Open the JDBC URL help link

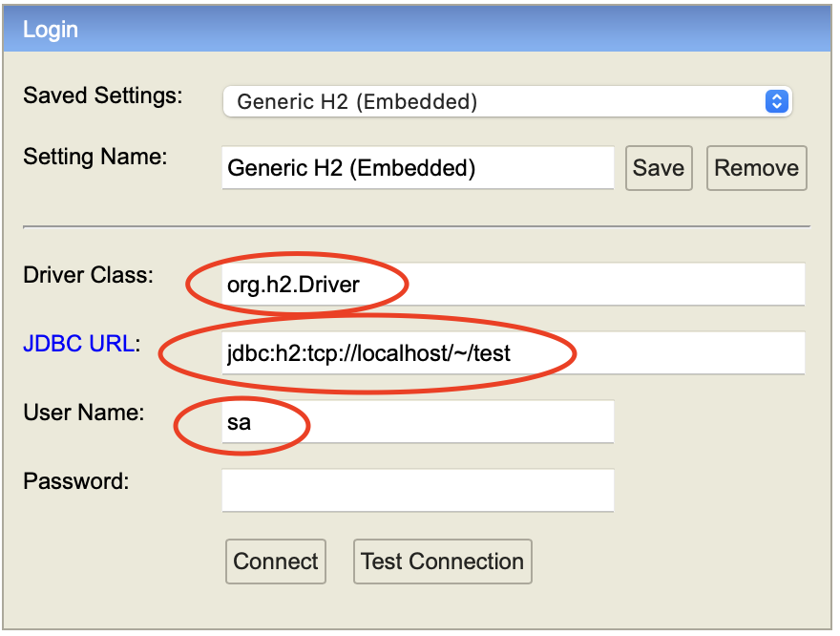pos(78,344)
